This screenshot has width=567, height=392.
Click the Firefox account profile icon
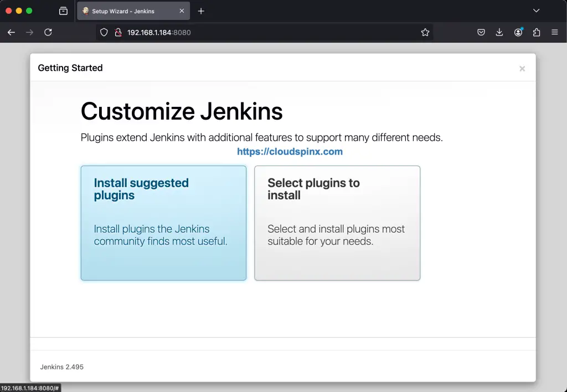(518, 32)
